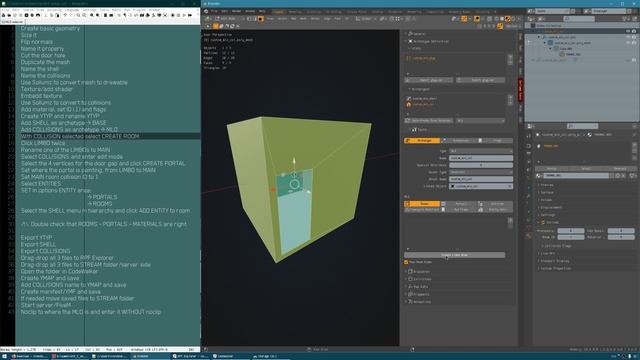Click the Sollumz Tools vertical sidebar tab
640x360 pixels.
pyautogui.click(x=520, y=89)
